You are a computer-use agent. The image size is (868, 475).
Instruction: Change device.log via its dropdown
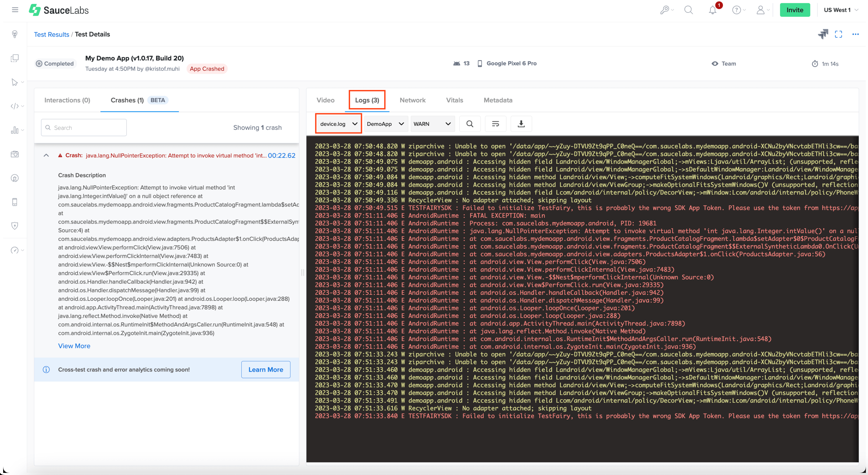(x=338, y=124)
